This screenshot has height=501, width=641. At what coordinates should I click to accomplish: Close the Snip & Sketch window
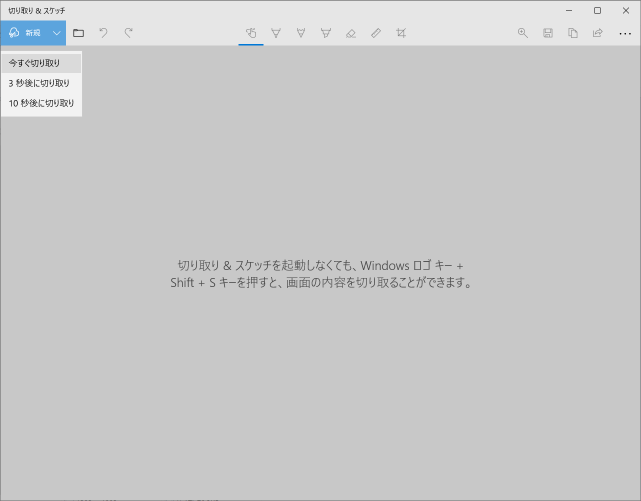pos(626,11)
